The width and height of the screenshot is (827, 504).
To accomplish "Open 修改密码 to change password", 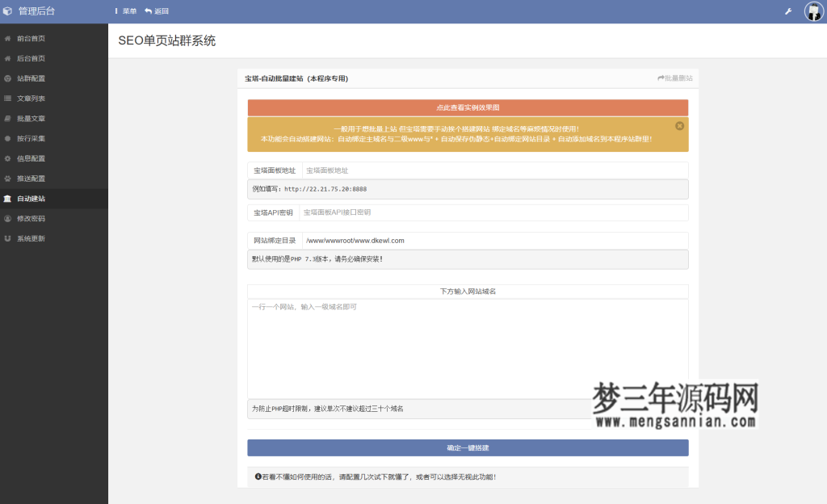I will [36, 218].
